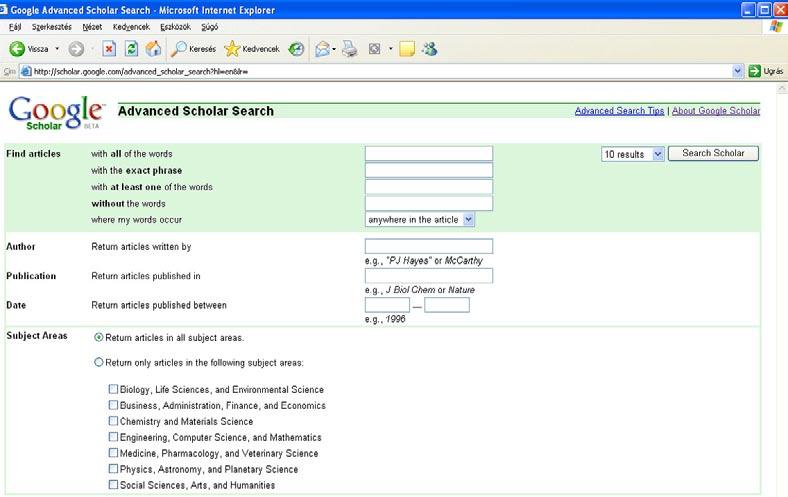Check Medicine, Pharmacology, and Veterinary Science
The image size is (788, 497).
(113, 453)
